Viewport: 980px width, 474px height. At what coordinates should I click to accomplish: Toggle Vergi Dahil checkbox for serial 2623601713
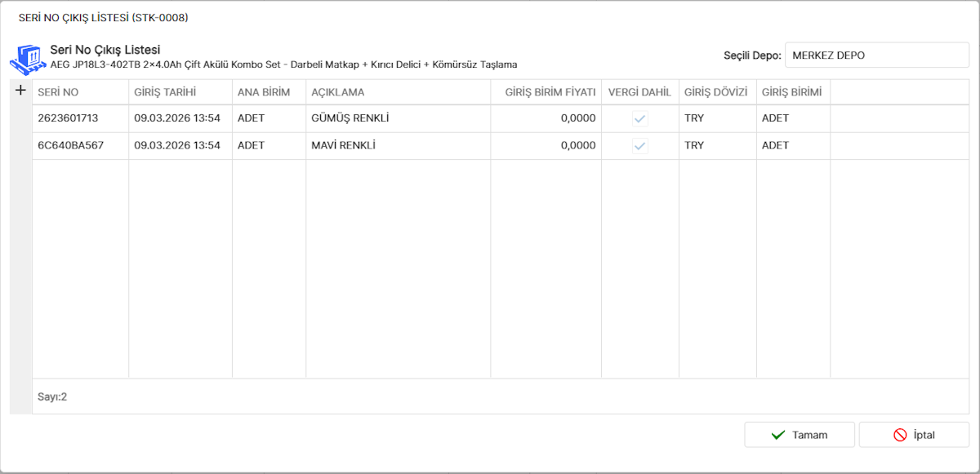pyautogui.click(x=640, y=118)
